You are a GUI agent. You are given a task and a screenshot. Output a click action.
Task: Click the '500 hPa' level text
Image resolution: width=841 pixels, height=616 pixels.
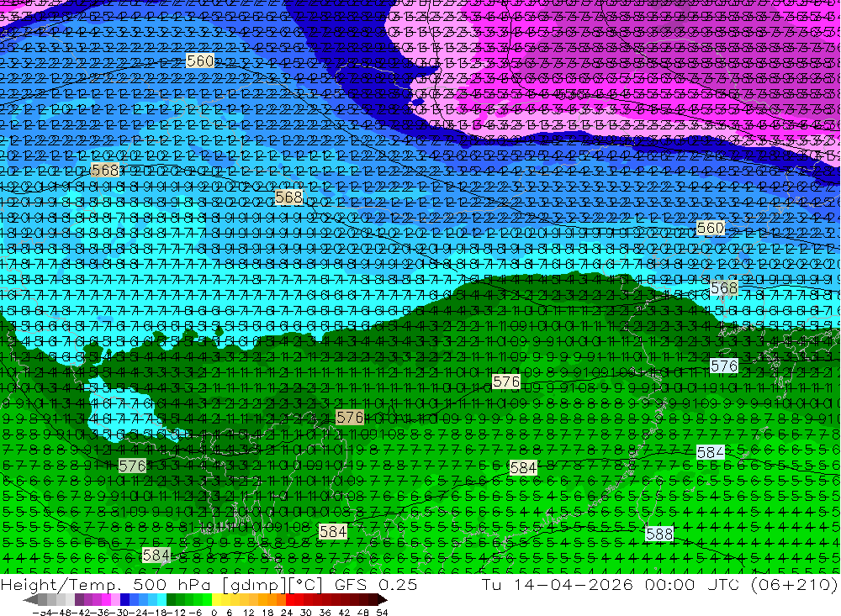coord(171,584)
